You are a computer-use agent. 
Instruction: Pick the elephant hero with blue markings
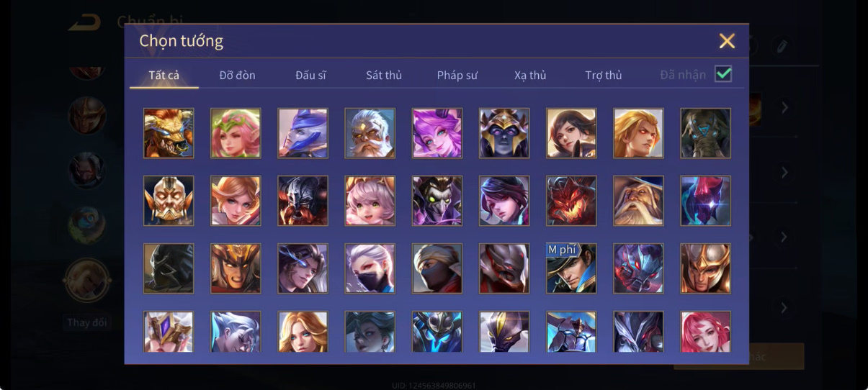[x=705, y=133]
